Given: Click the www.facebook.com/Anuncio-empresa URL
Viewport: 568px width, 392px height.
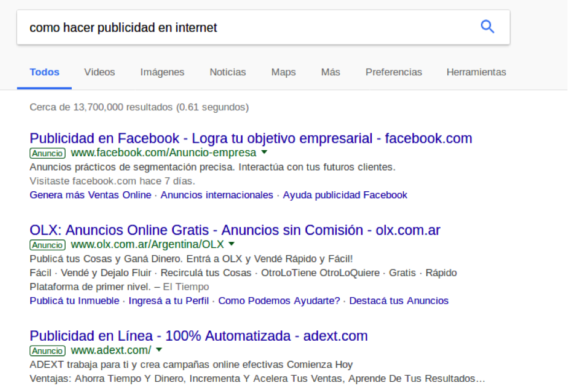Looking at the screenshot, I should click(164, 153).
